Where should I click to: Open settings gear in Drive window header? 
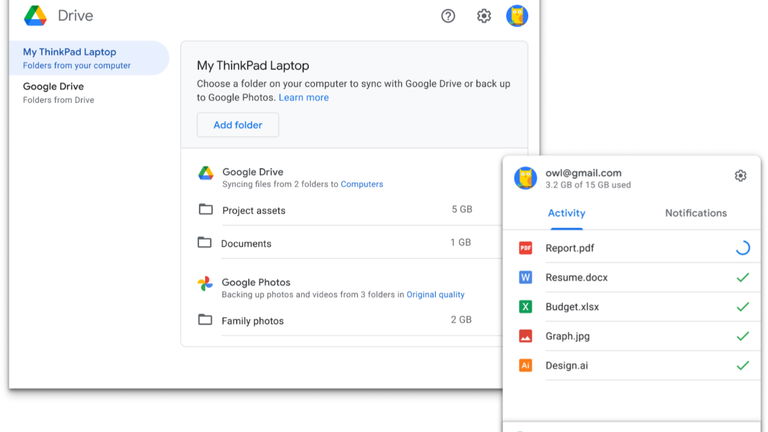pos(483,16)
